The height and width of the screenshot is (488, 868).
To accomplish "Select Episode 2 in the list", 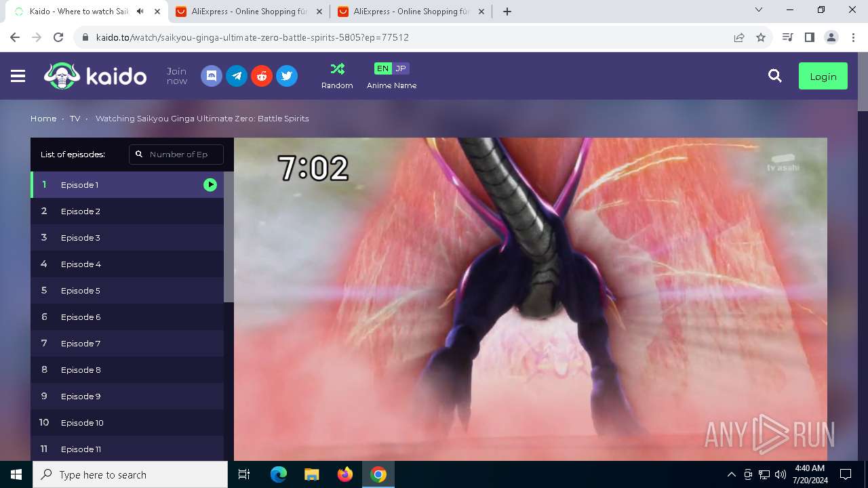I will coord(127,211).
